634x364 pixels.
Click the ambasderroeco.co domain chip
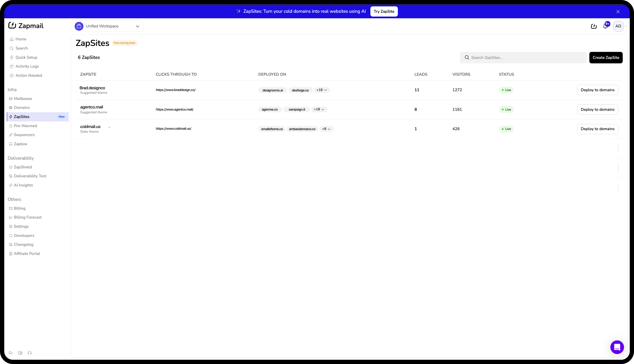(x=302, y=129)
